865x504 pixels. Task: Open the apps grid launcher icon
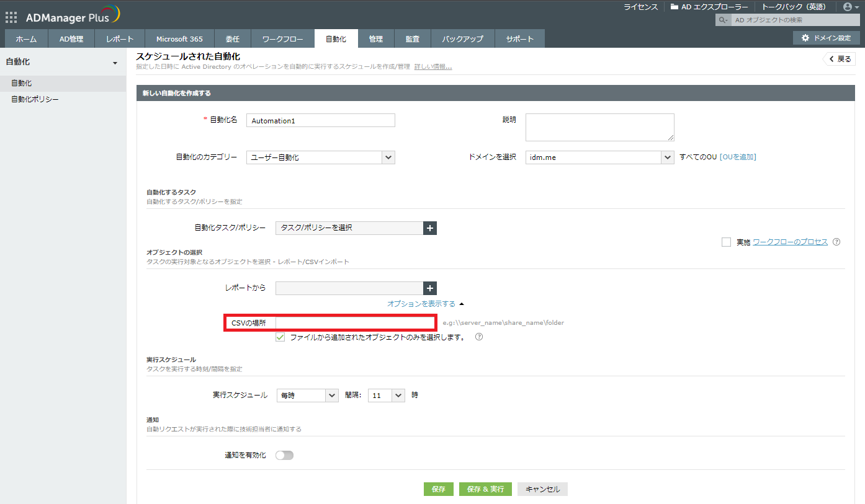pyautogui.click(x=11, y=17)
